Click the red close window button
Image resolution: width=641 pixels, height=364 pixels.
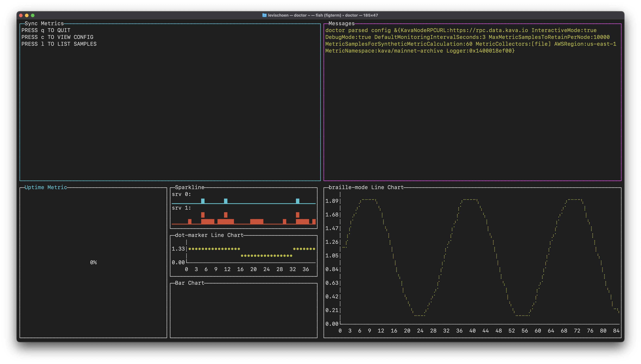[21, 15]
